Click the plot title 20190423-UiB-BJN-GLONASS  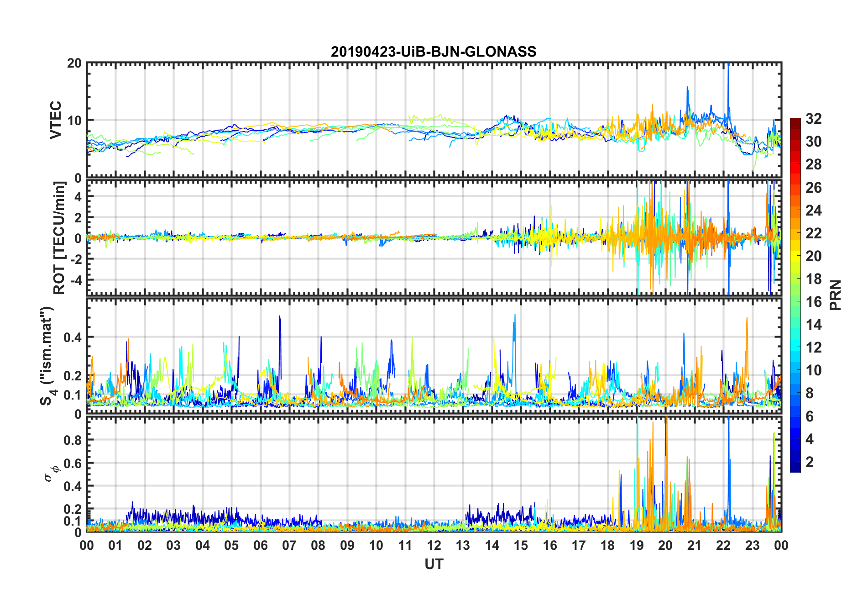[x=434, y=52]
